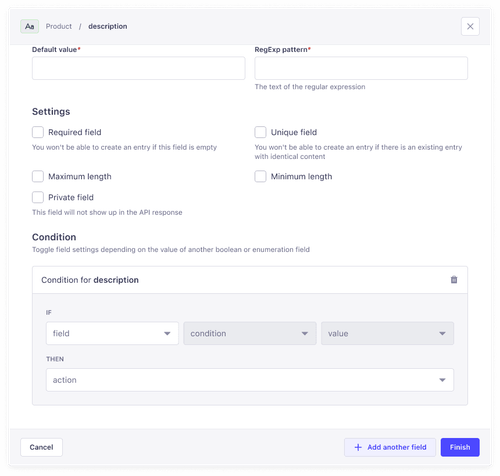Click the plus icon on Add another field
The image size is (500, 476).
tap(358, 447)
